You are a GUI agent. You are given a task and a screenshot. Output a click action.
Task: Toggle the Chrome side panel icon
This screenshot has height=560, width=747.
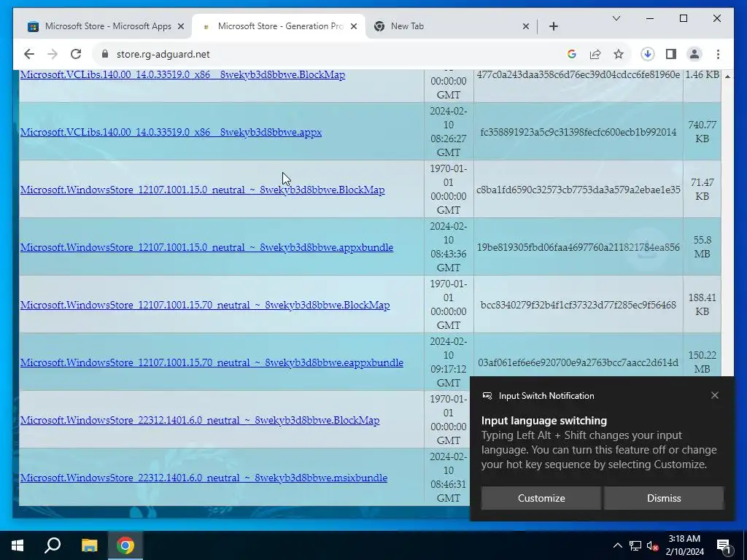coord(671,54)
